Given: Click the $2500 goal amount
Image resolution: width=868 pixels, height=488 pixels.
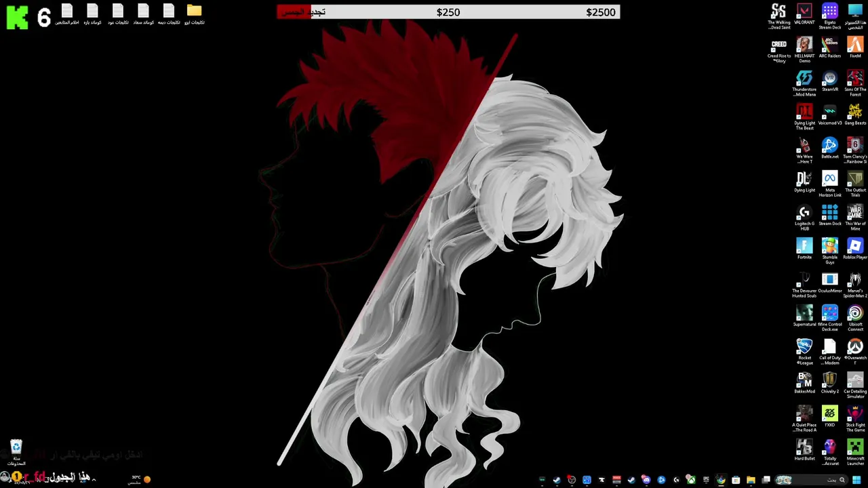Looking at the screenshot, I should 601,12.
